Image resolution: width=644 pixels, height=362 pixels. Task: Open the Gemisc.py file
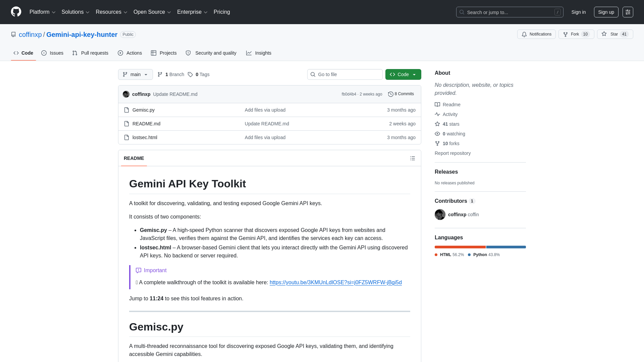pos(144,110)
